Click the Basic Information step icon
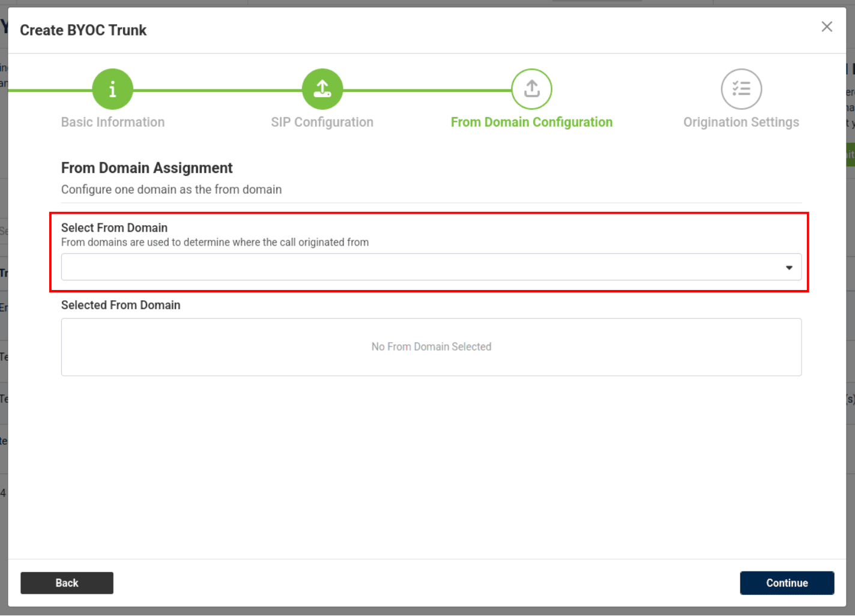 point(112,89)
